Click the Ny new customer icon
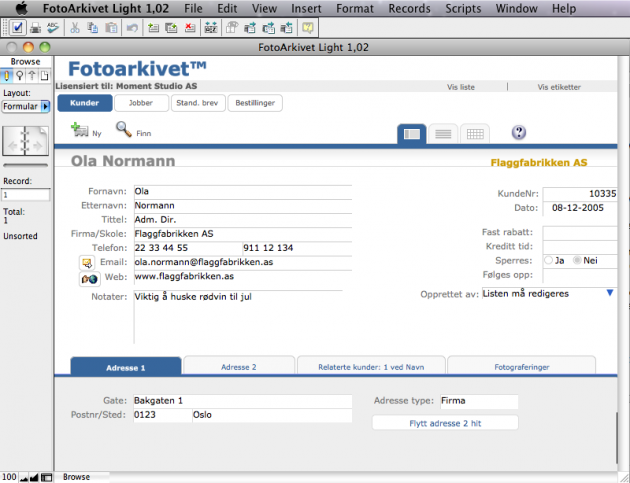 80,130
